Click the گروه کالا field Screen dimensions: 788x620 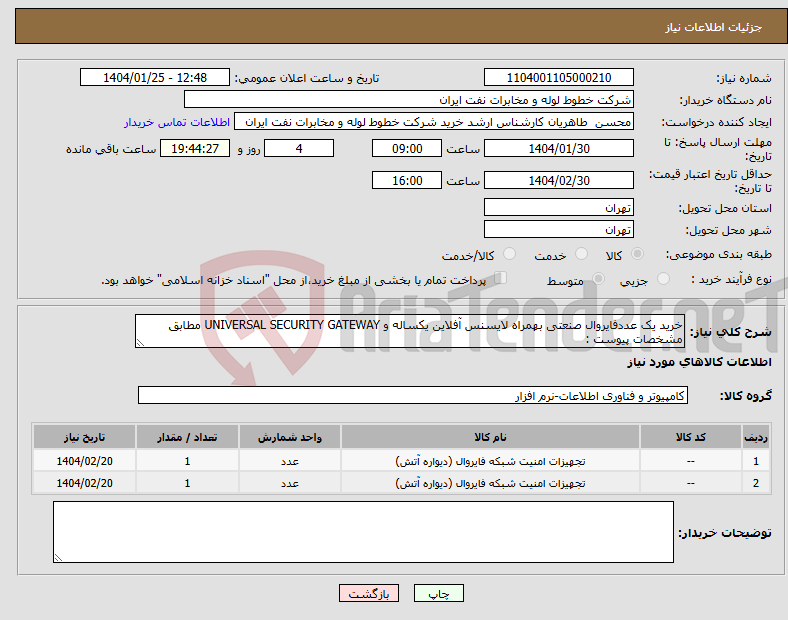click(x=413, y=395)
